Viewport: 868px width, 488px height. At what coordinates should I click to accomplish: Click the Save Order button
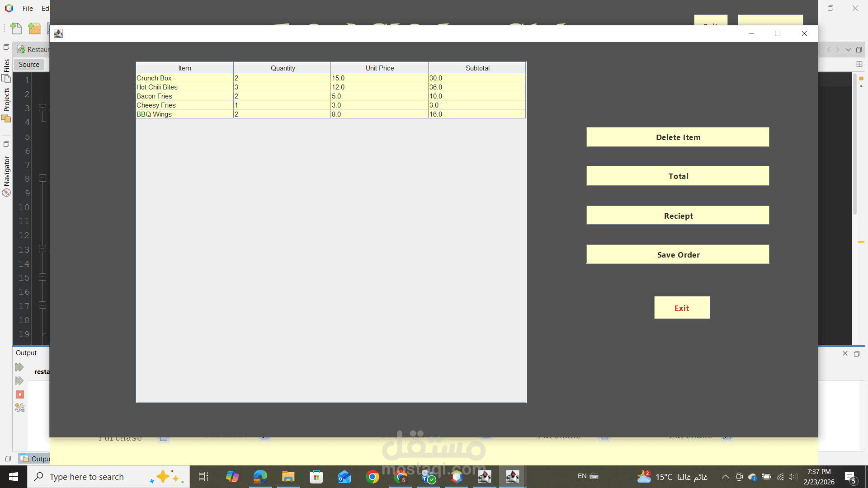pos(677,254)
